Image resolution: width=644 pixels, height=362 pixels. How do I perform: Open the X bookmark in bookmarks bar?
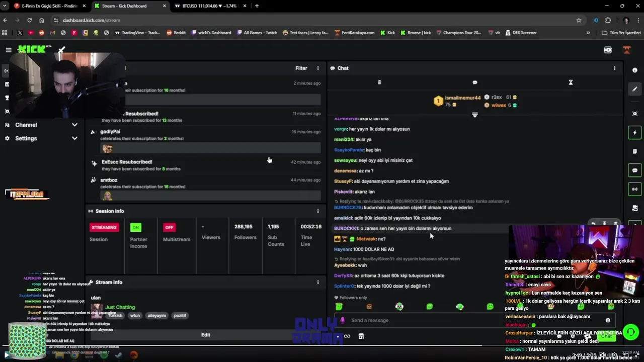pos(20,33)
